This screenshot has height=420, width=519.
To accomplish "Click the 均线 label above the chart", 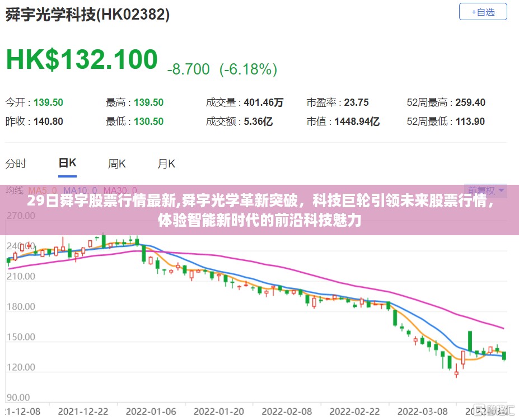I will coord(15,190).
